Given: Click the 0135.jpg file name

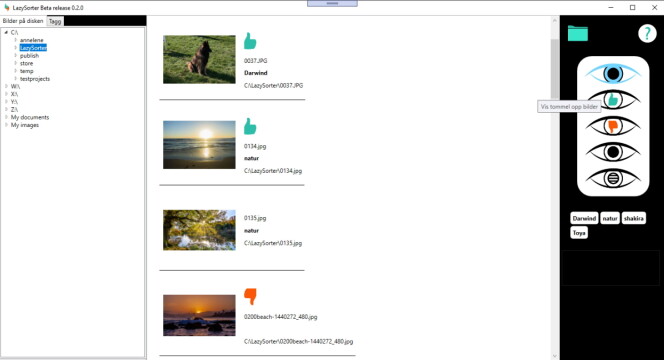Looking at the screenshot, I should pyautogui.click(x=255, y=218).
